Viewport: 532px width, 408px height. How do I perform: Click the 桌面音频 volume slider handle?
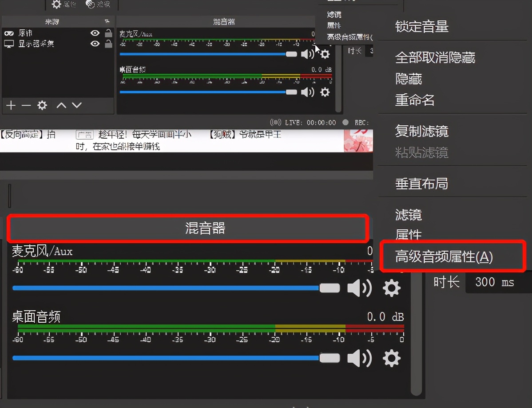click(330, 358)
